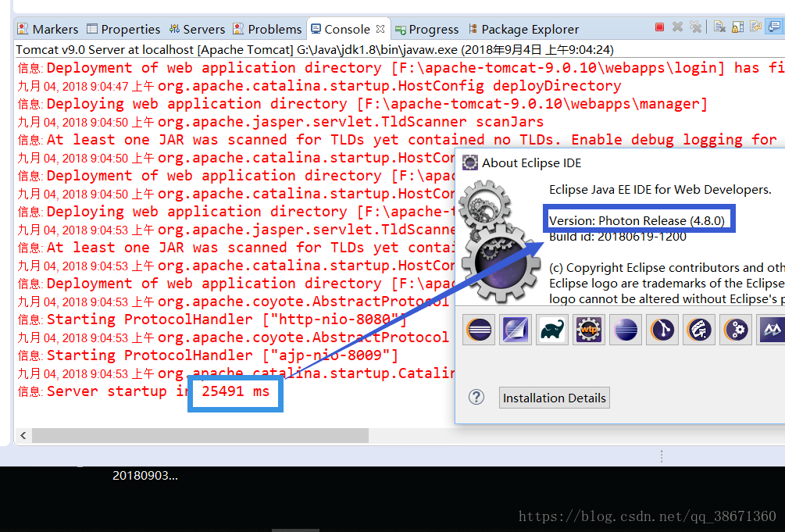Click the webapps\manager deploying directory log line
Image resolution: width=785 pixels, height=532 pixels.
tap(362, 104)
